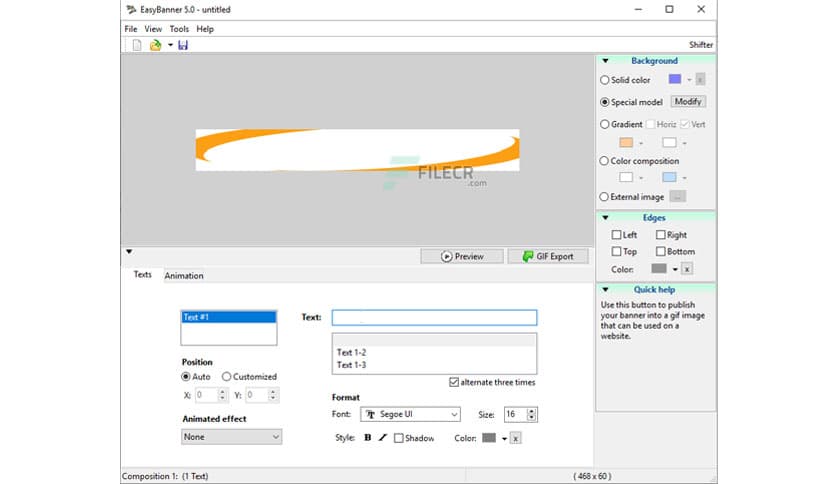Open the File menu
The image size is (836, 484).
click(131, 29)
